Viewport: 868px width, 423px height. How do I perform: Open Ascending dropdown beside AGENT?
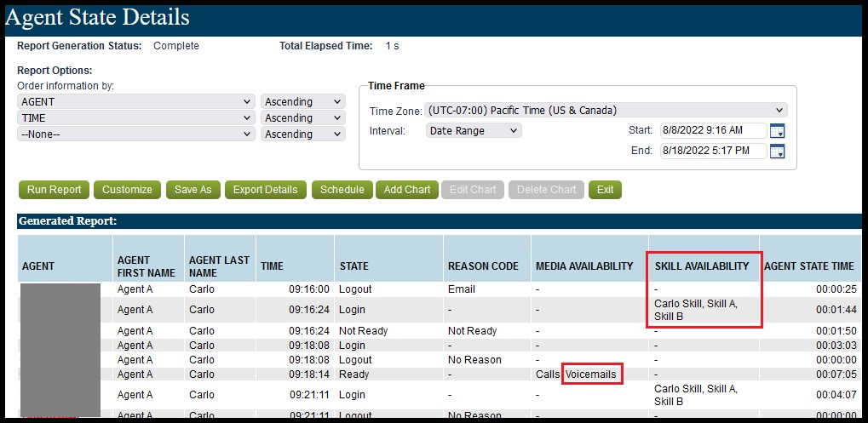pos(302,102)
